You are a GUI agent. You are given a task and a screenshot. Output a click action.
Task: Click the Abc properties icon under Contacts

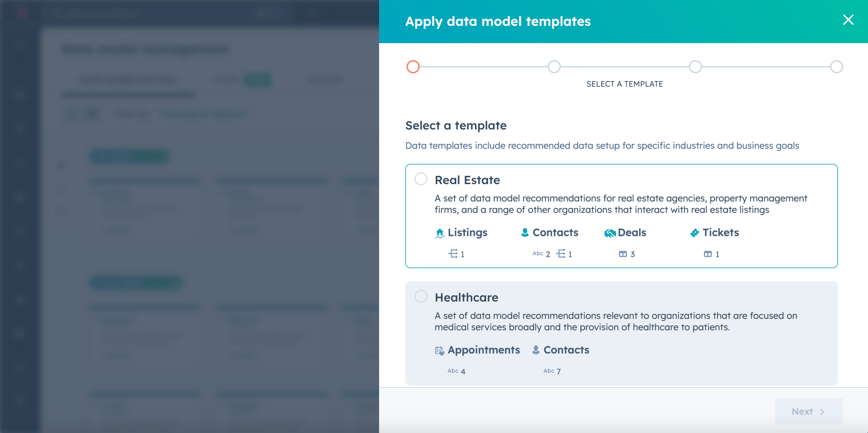(538, 254)
